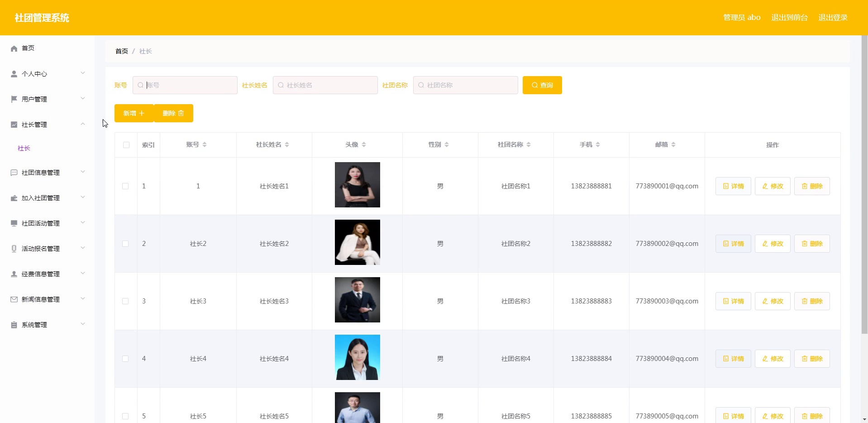Click the 用户管理 flag icon
868x423 pixels.
[14, 99]
